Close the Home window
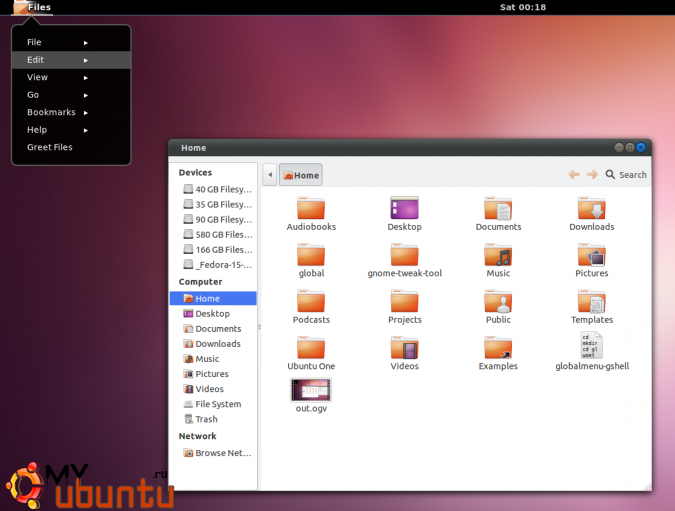The height and width of the screenshot is (511, 675). pos(641,147)
